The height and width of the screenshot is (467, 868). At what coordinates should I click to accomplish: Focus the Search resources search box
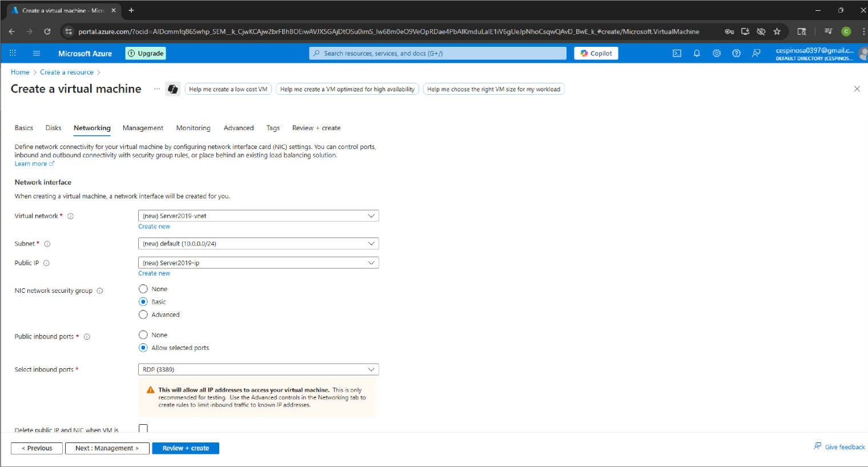click(x=437, y=53)
